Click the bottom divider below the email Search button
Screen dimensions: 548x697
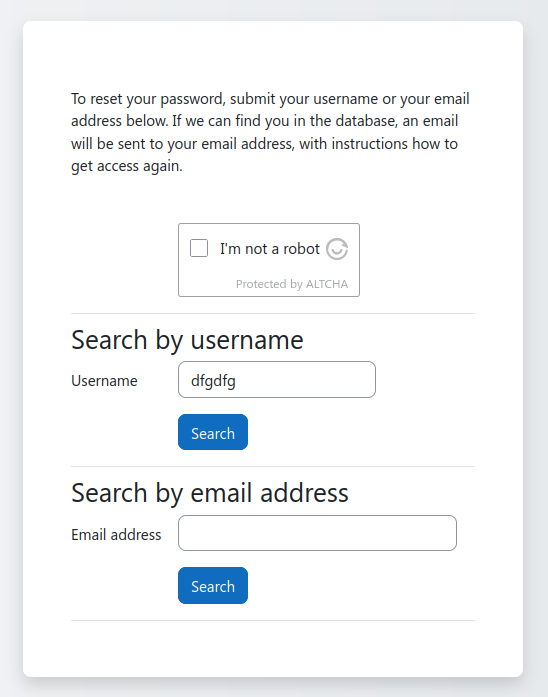[x=273, y=621]
